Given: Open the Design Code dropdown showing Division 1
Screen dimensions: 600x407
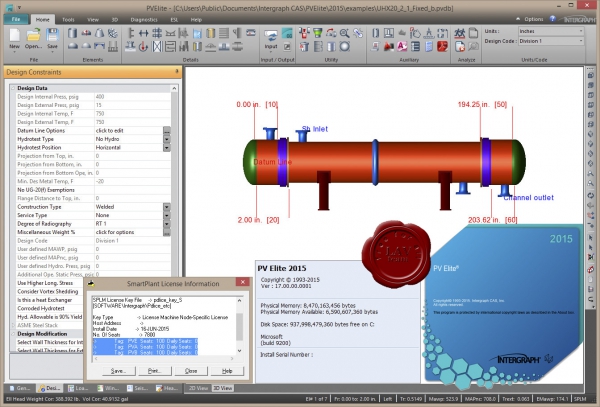Looking at the screenshot, I should click(551, 41).
